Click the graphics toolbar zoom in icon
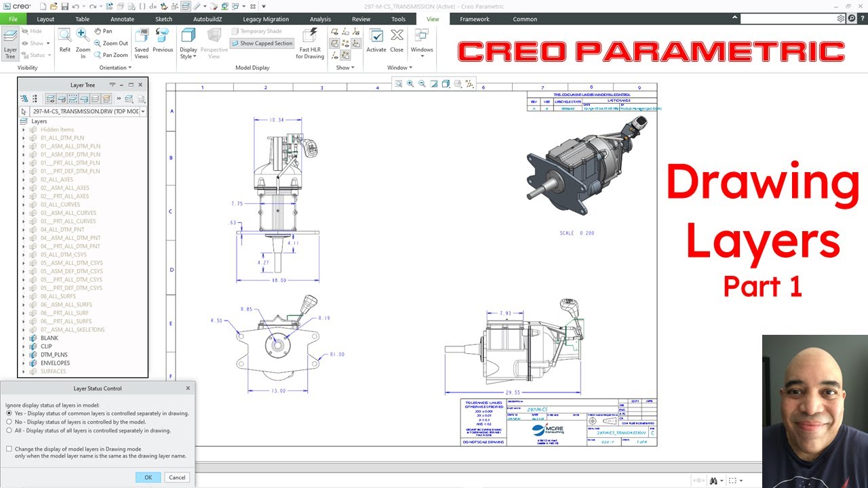 click(x=410, y=84)
